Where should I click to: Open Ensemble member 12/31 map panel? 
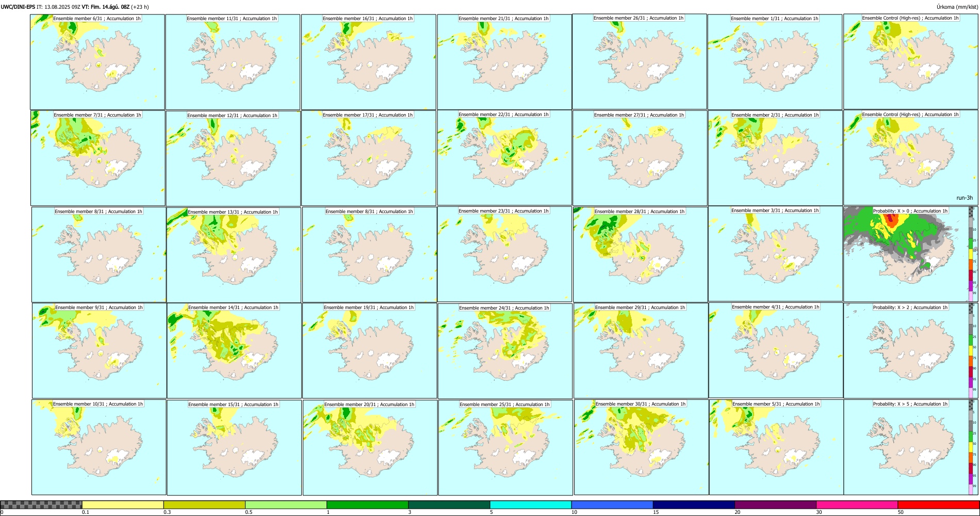click(233, 158)
